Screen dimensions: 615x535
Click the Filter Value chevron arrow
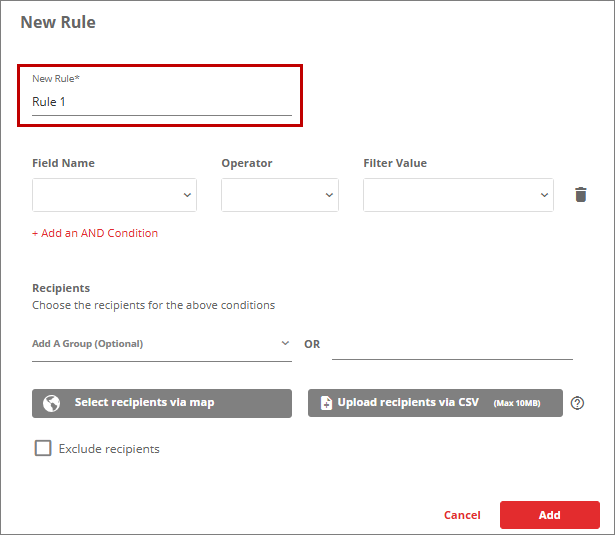[544, 195]
